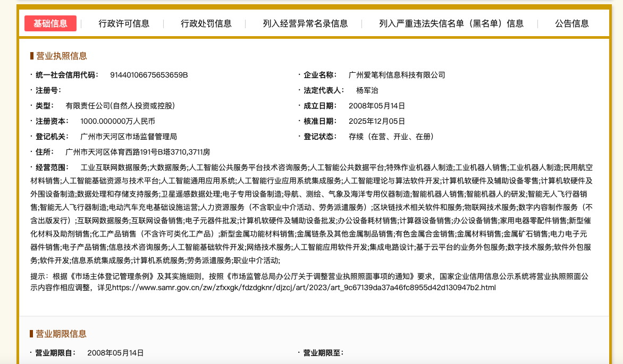The image size is (623, 364).
Task: Click the establishment date 2008年05月14日 value
Action: (x=377, y=106)
